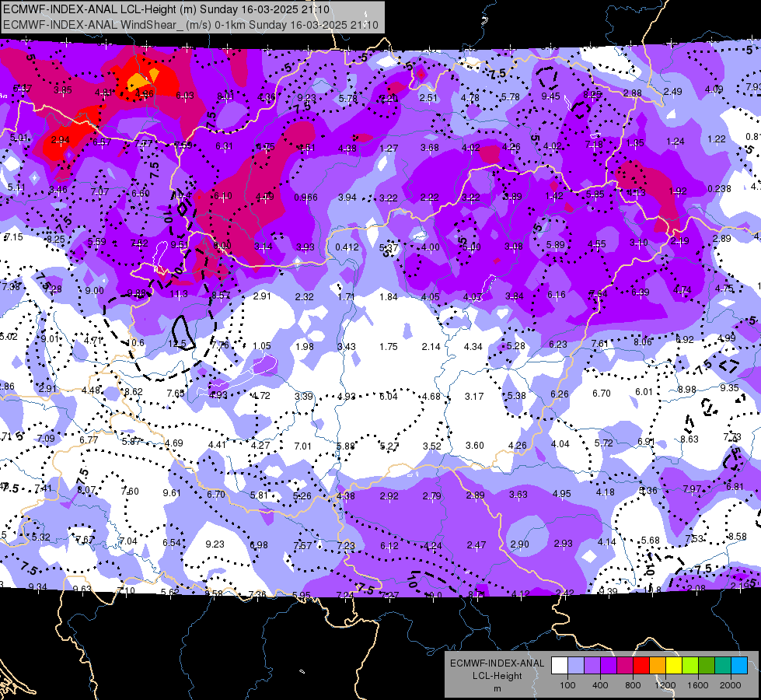Click the wind shear value 6.04
This screenshot has height=700, width=761.
pos(388,397)
